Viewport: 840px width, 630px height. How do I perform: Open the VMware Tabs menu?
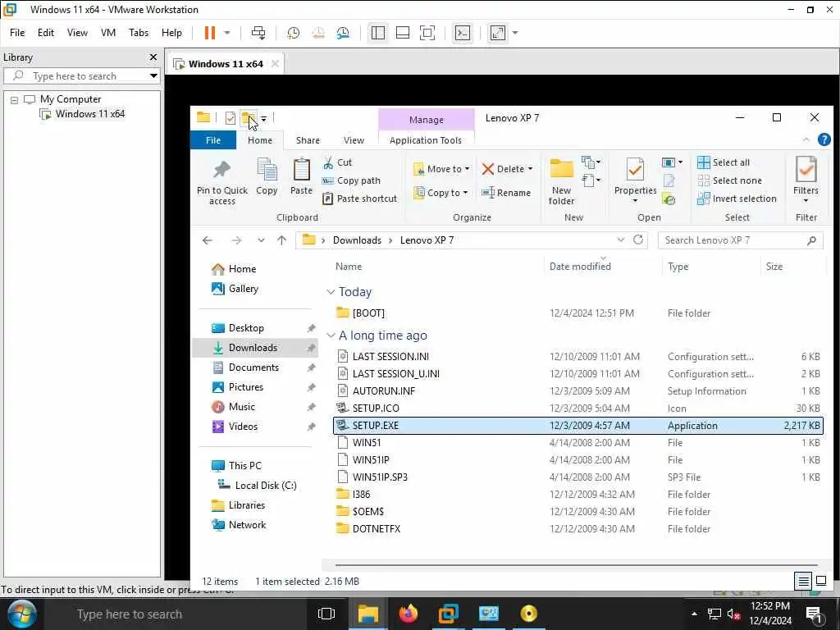tap(139, 33)
